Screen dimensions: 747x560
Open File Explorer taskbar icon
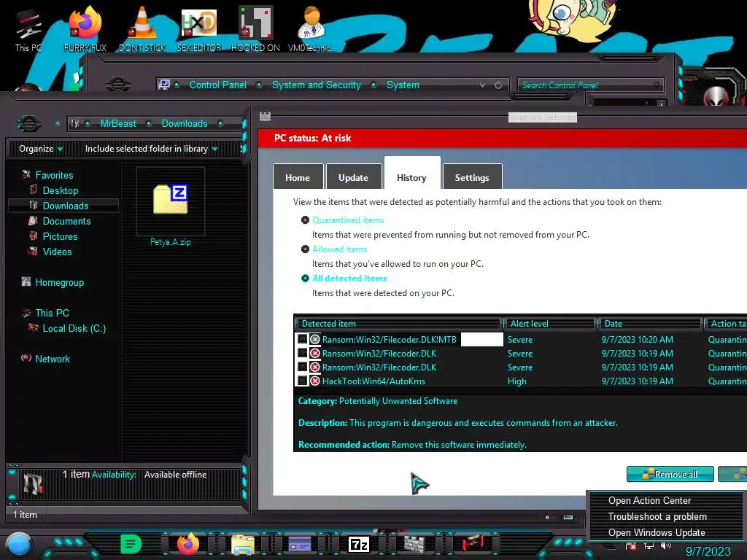(x=243, y=544)
